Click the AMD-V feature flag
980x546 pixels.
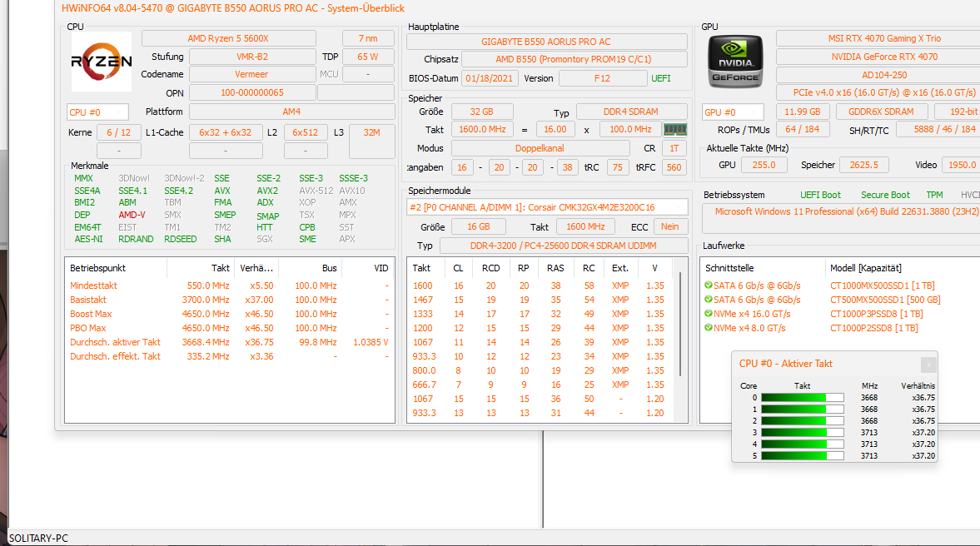[132, 215]
